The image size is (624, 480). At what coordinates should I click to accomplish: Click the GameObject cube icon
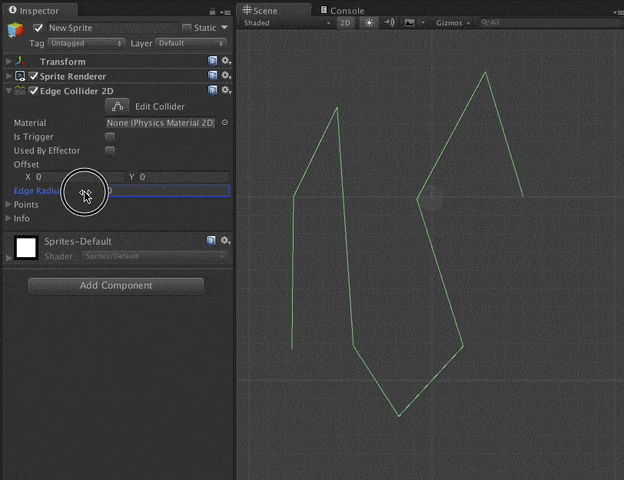click(x=16, y=30)
